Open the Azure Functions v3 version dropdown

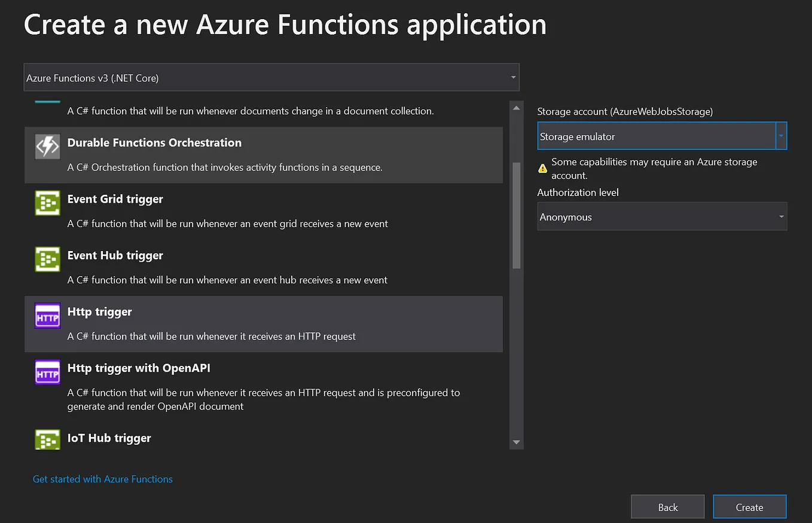click(x=513, y=77)
